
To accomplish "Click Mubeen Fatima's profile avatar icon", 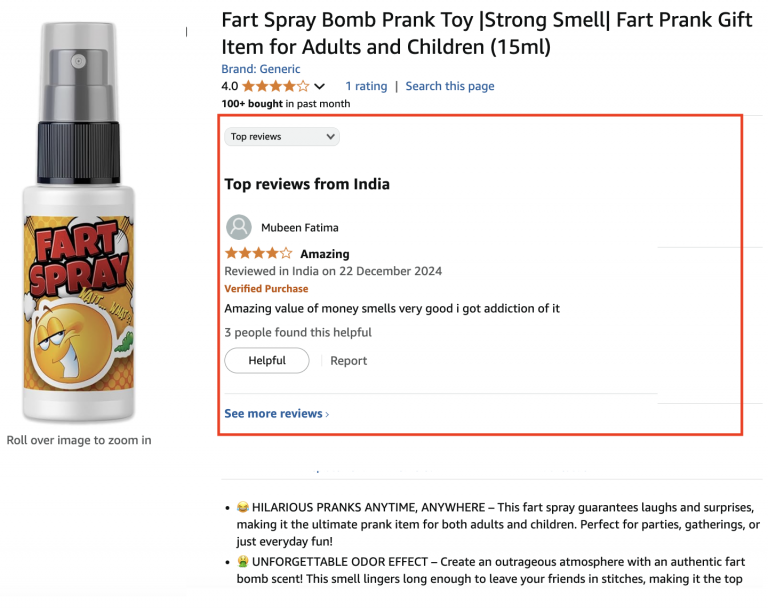I will point(238,227).
